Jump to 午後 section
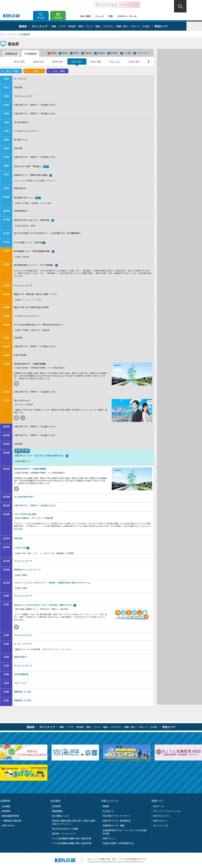Viewport: 202px width, 868px height. [x=34, y=71]
